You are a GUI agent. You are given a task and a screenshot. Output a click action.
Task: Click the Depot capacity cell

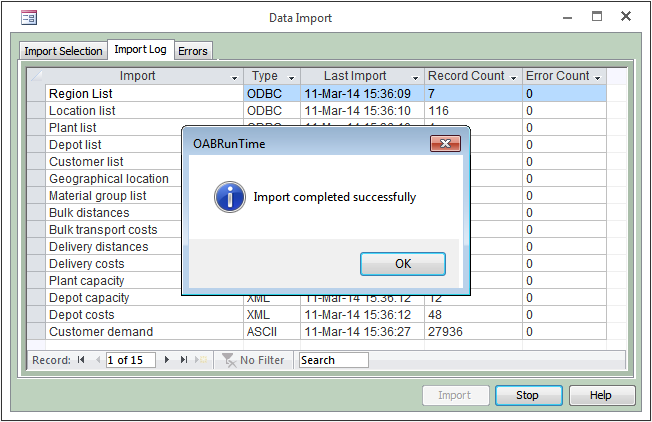pyautogui.click(x=114, y=298)
